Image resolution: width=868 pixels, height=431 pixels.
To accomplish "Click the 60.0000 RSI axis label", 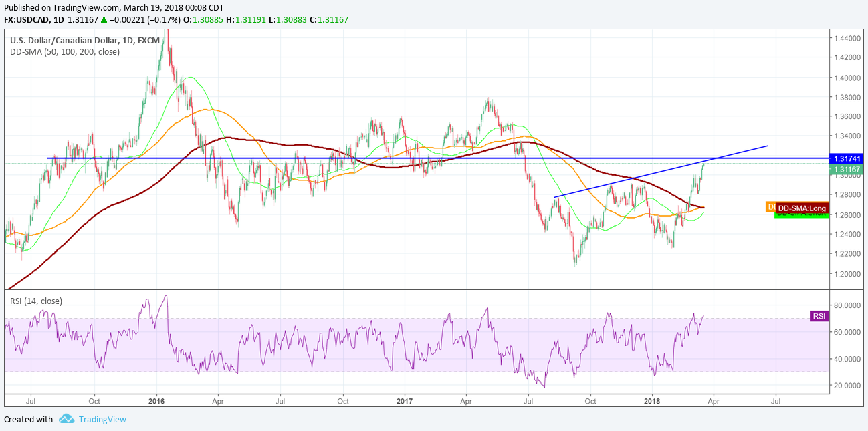I will coord(848,332).
